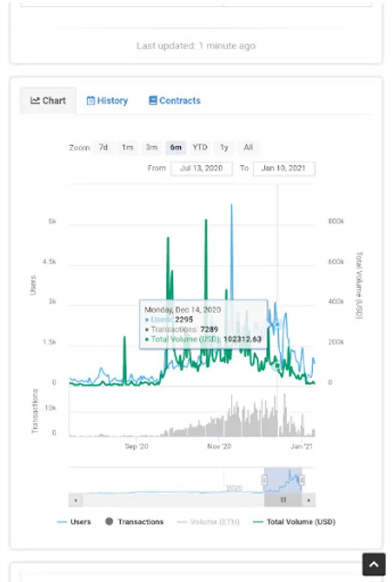Enable Volume (ETH) series in legend
This screenshot has width=392, height=582.
coord(208,521)
